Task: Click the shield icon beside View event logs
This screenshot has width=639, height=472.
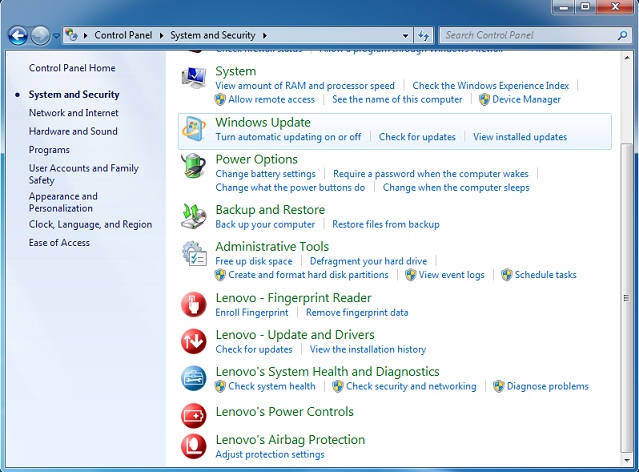Action: pos(410,275)
